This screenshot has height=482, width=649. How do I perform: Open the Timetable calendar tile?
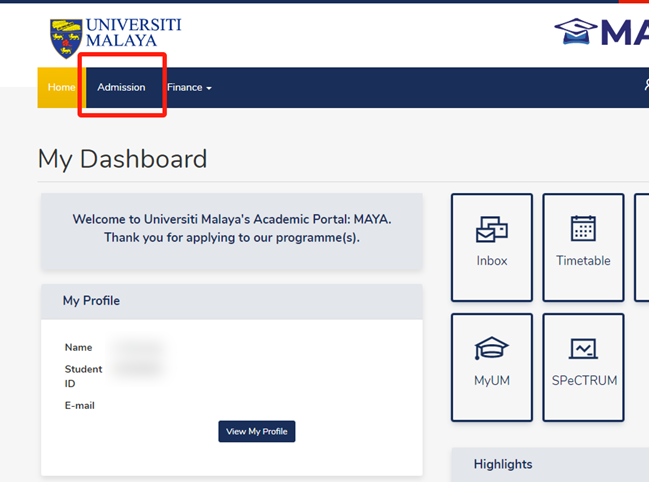(583, 247)
